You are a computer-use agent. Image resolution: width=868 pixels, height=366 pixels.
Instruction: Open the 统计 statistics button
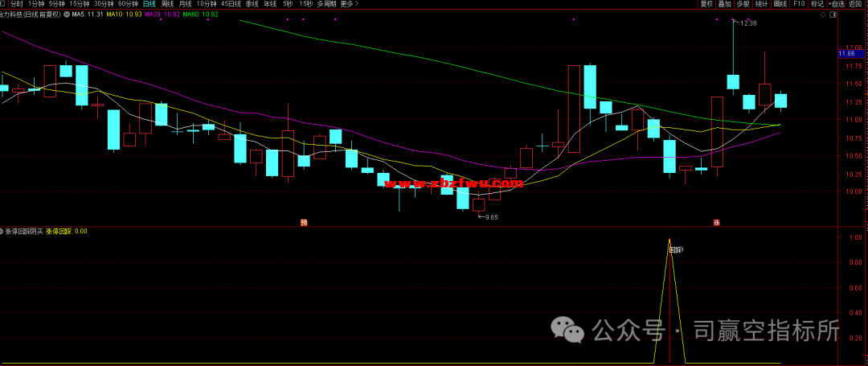pos(762,3)
